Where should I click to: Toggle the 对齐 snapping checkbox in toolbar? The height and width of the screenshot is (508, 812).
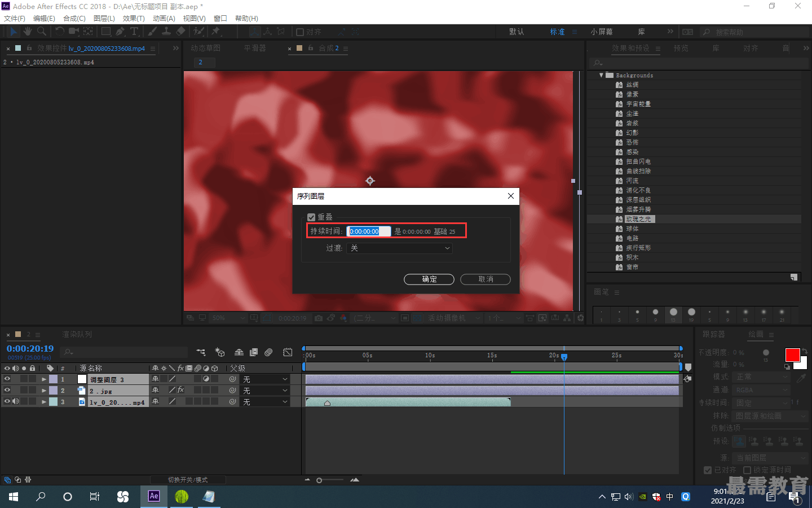300,32
